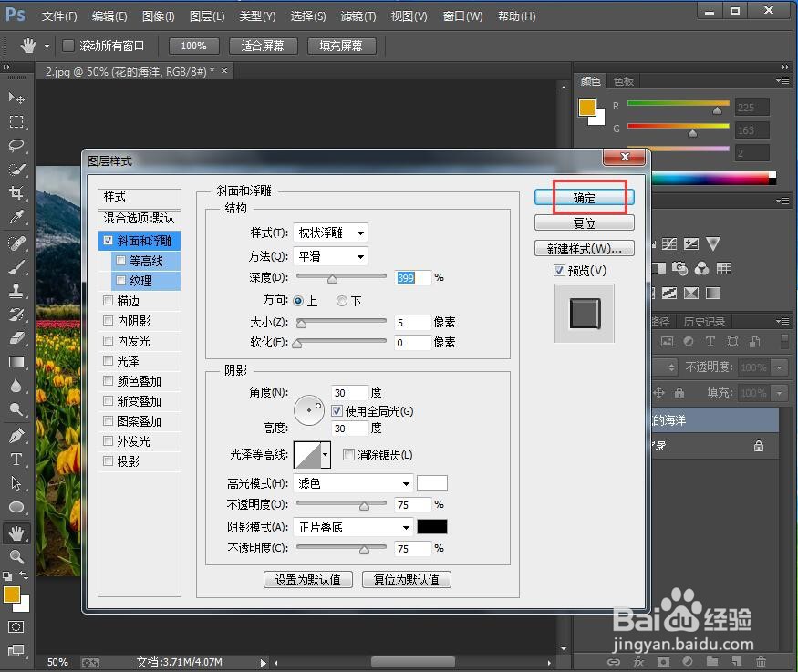The height and width of the screenshot is (672, 798).
Task: Open the Color panel flyout menu
Action: point(782,80)
